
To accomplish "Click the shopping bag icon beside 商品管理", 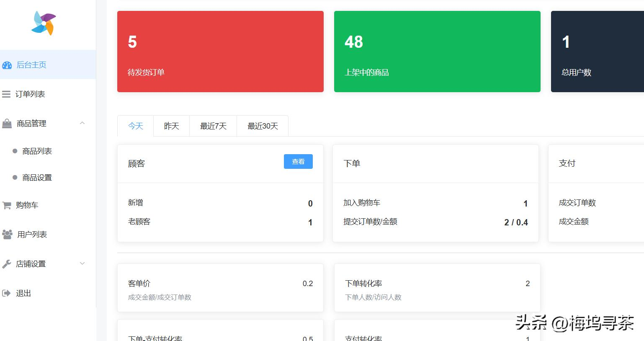I will (7, 124).
